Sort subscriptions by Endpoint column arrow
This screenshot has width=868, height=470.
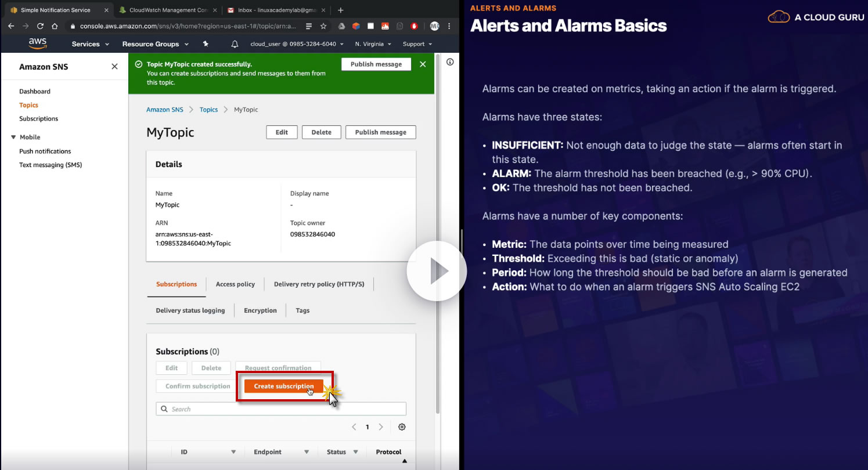click(x=306, y=452)
